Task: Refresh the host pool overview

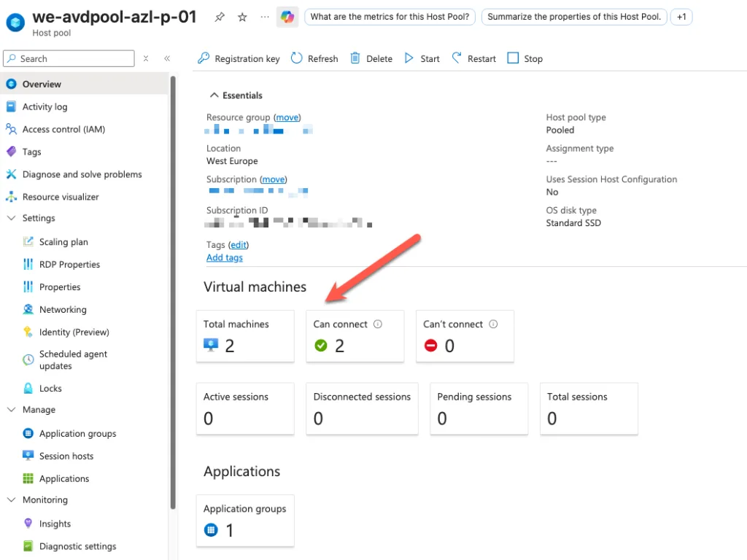Action: [314, 58]
